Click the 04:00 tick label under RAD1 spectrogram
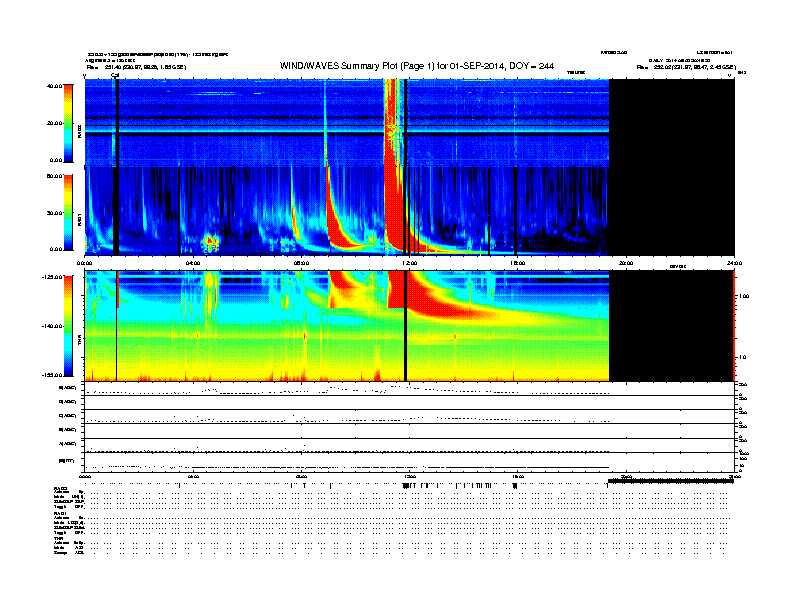 [193, 263]
